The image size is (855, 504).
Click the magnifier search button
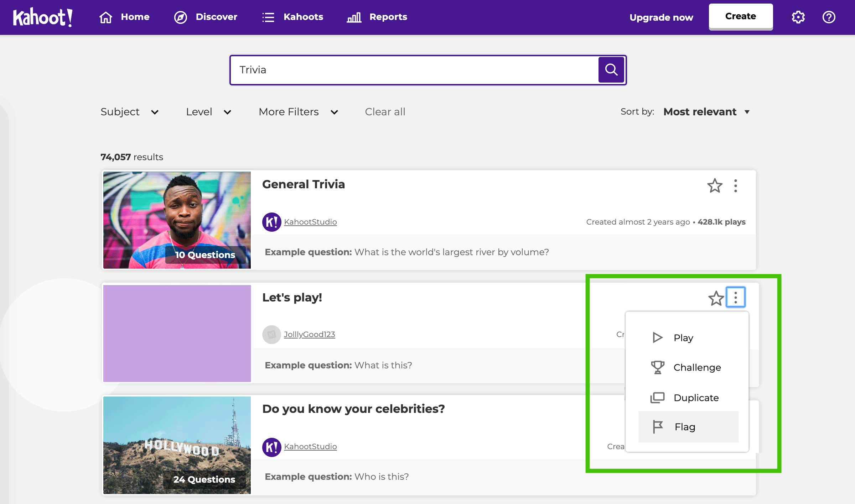pos(611,70)
